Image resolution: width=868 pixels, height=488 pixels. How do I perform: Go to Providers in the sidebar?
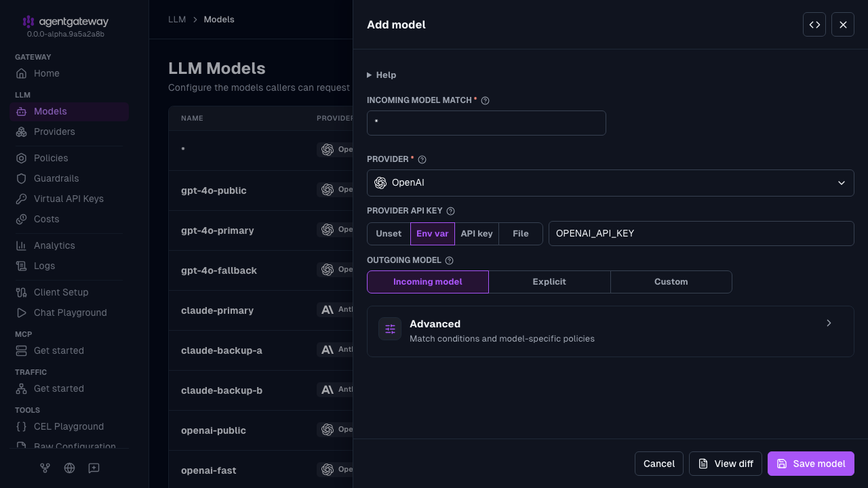69,131
